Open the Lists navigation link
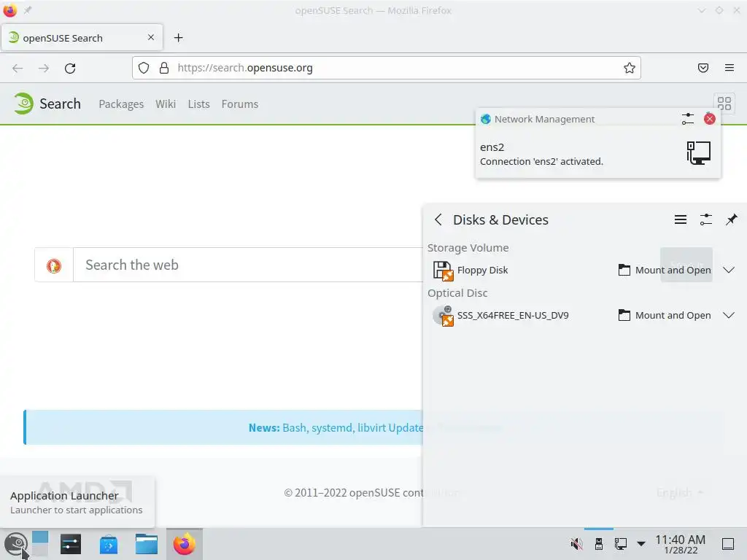 198,104
